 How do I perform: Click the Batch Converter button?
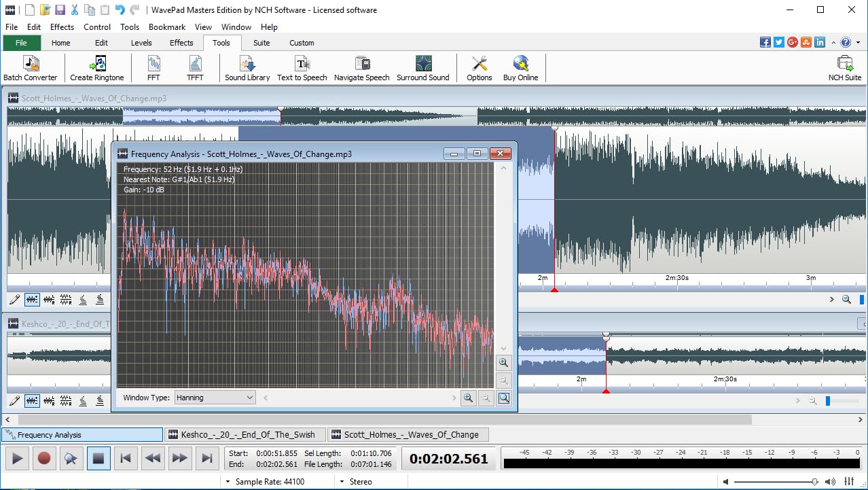(31, 67)
